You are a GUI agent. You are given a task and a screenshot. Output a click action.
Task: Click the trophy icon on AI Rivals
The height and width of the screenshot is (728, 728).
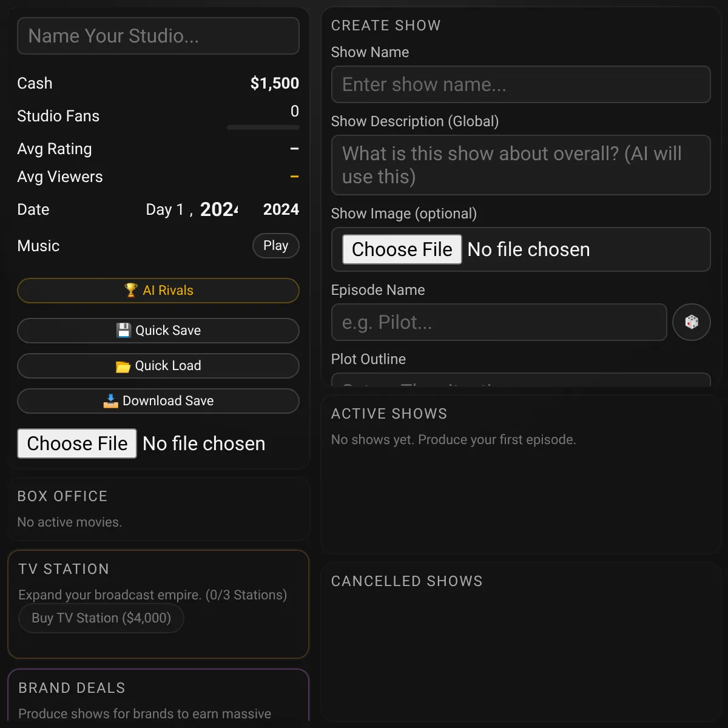130,290
